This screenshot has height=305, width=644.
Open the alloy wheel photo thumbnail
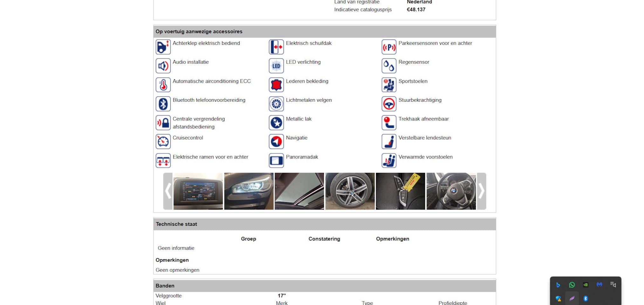coord(350,191)
